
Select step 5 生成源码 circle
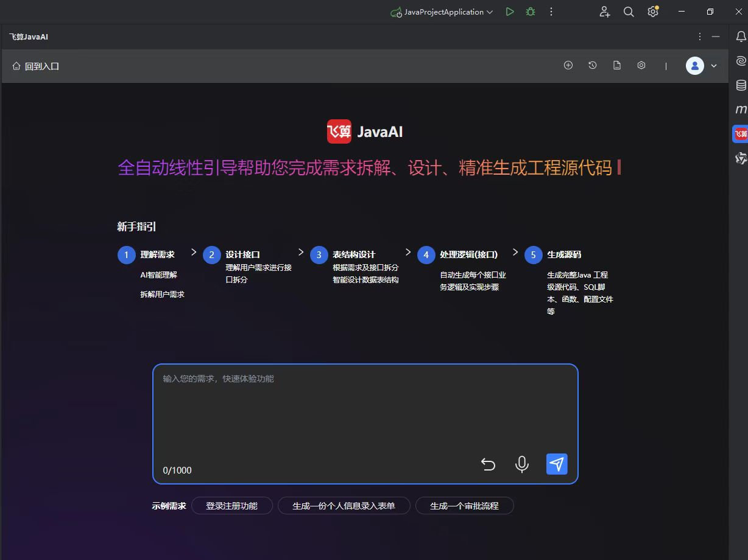(x=534, y=255)
